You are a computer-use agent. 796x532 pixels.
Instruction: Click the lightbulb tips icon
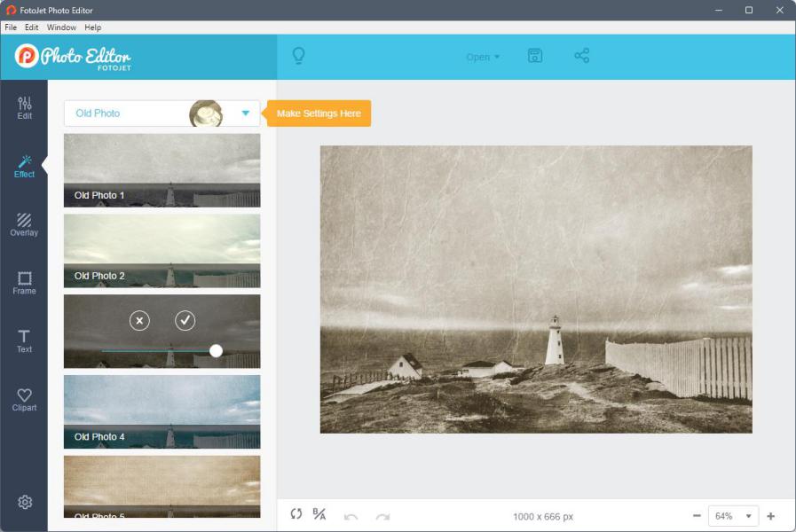(x=299, y=55)
